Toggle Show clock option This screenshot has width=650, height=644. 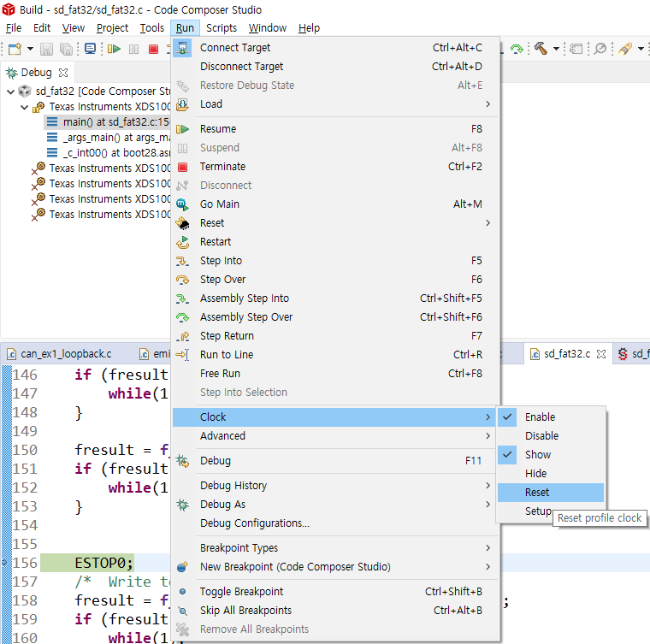click(x=550, y=455)
